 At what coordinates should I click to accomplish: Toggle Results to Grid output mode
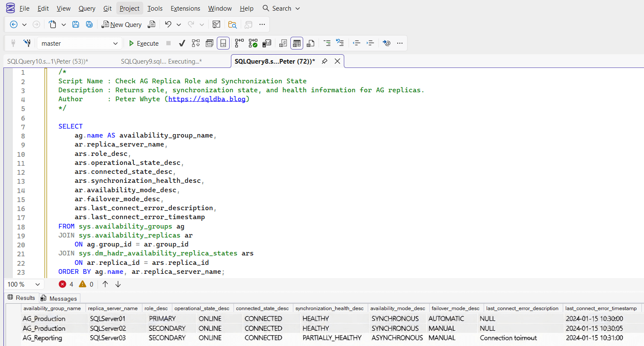pyautogui.click(x=297, y=43)
